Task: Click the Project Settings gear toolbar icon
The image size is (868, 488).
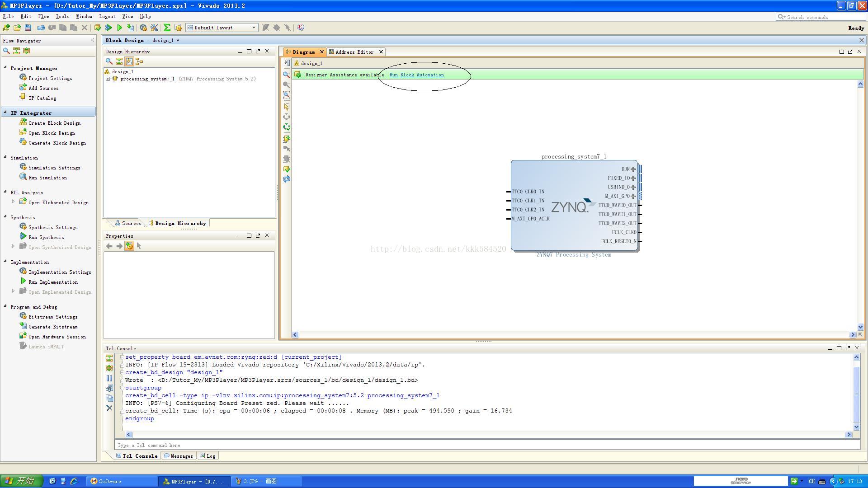Action: click(x=143, y=28)
